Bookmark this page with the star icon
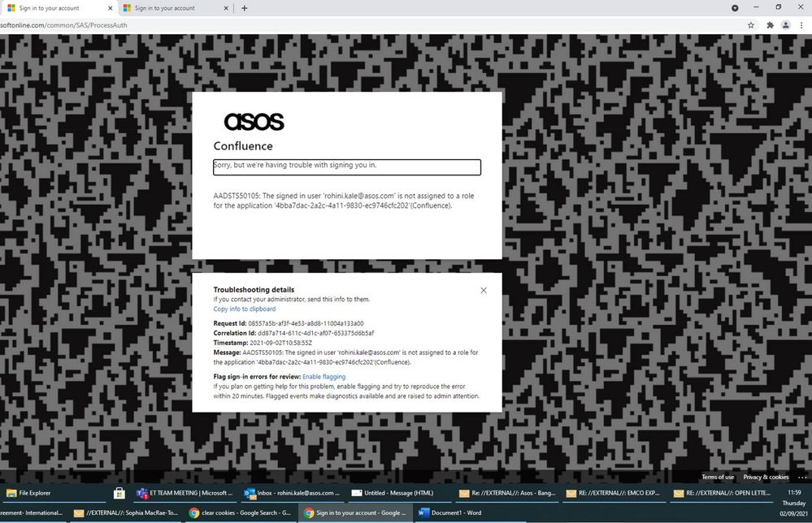The image size is (812, 523). coord(751,25)
